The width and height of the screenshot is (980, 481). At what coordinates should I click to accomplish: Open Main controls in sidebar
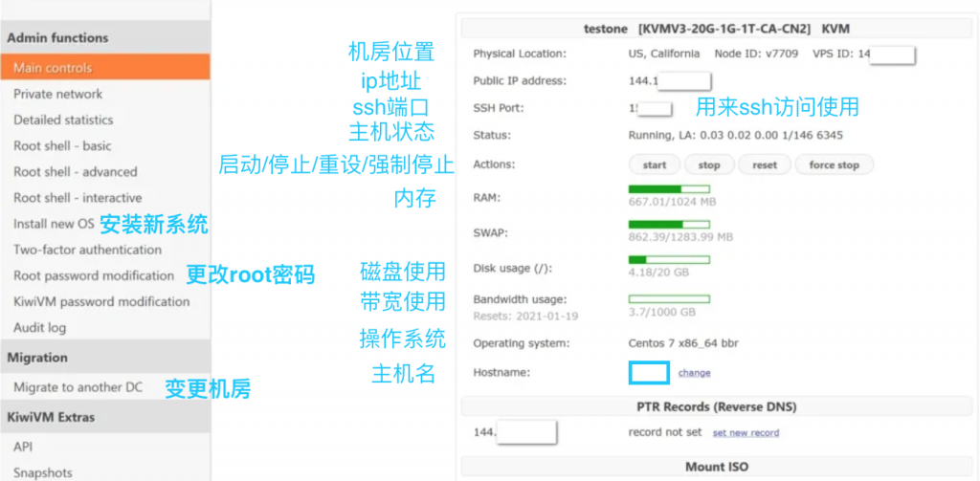(53, 68)
